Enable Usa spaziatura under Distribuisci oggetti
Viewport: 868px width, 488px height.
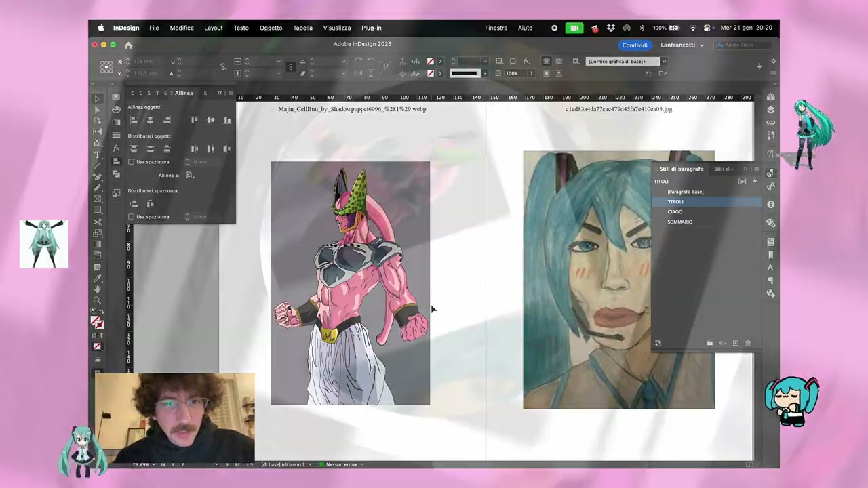[x=132, y=162]
